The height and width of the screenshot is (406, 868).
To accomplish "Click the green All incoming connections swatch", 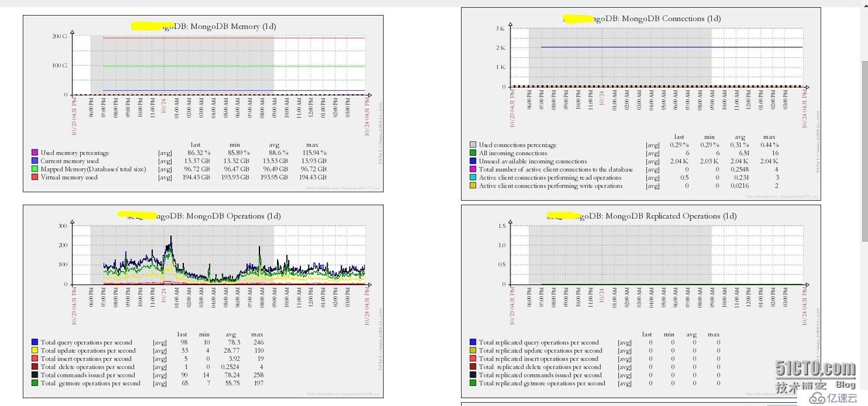I will point(473,153).
